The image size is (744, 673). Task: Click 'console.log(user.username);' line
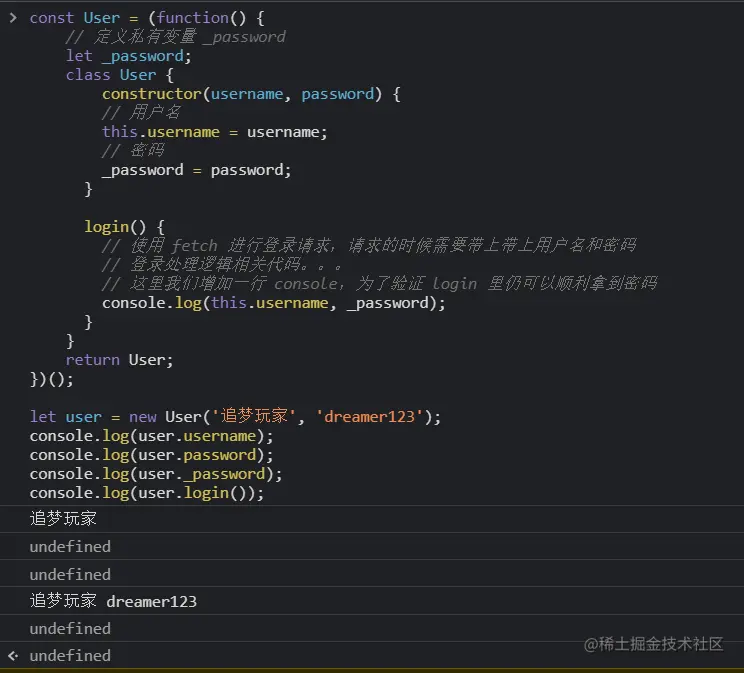click(x=151, y=436)
